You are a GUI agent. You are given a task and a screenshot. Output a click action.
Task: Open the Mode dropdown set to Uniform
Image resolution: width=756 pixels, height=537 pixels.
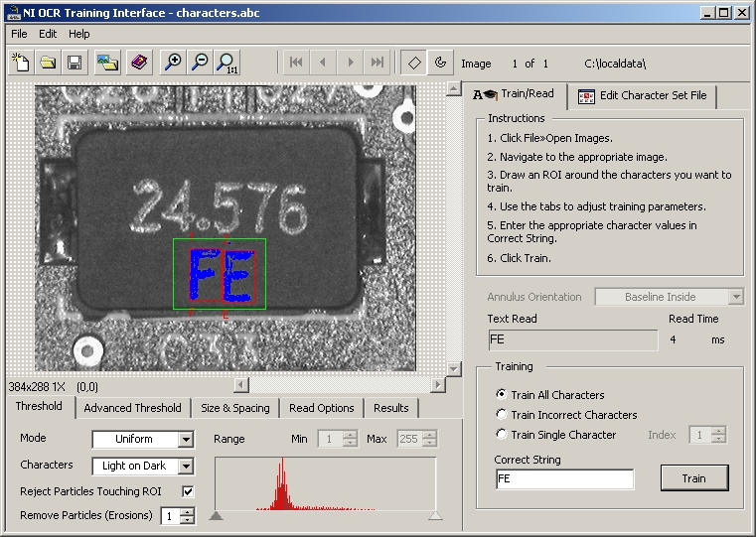pyautogui.click(x=143, y=440)
